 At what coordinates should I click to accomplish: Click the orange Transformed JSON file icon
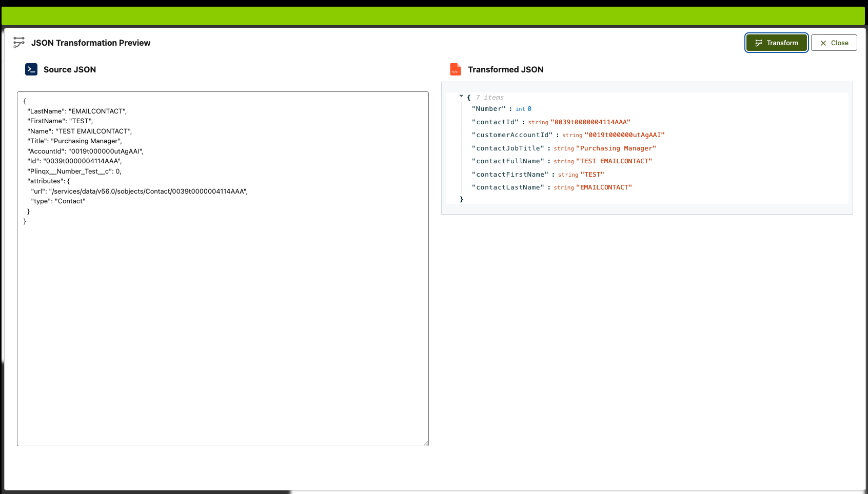coord(455,69)
